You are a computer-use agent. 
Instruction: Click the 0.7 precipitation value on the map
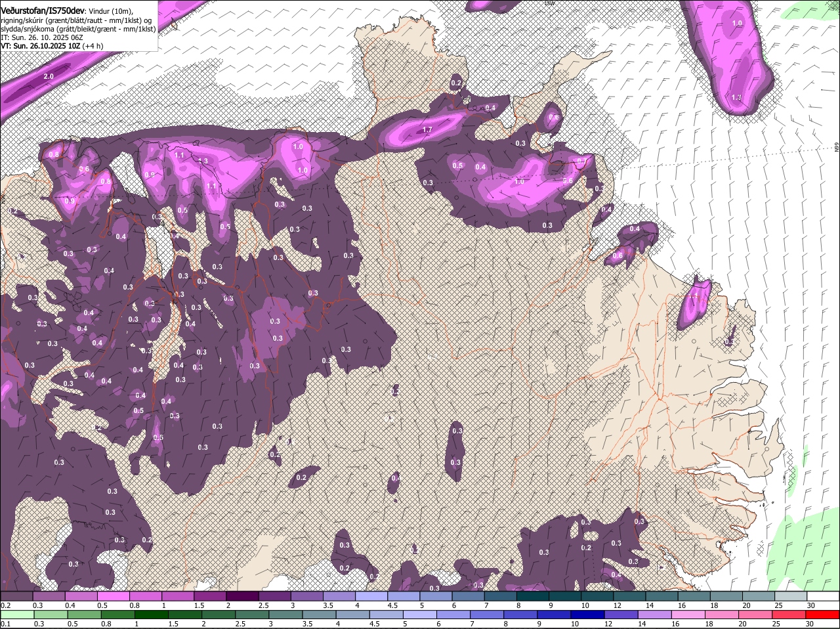coord(581,162)
